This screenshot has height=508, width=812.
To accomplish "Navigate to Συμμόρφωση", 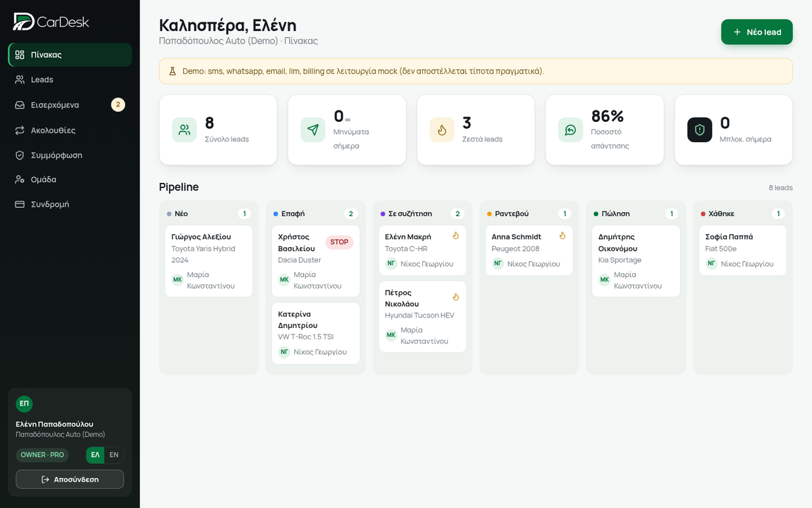I will (70, 154).
